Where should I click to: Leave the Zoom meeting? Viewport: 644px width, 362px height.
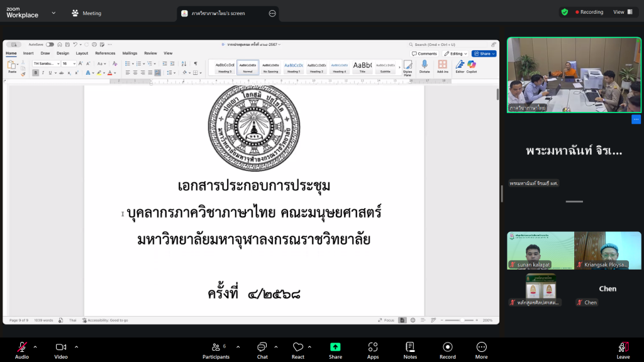(623, 351)
